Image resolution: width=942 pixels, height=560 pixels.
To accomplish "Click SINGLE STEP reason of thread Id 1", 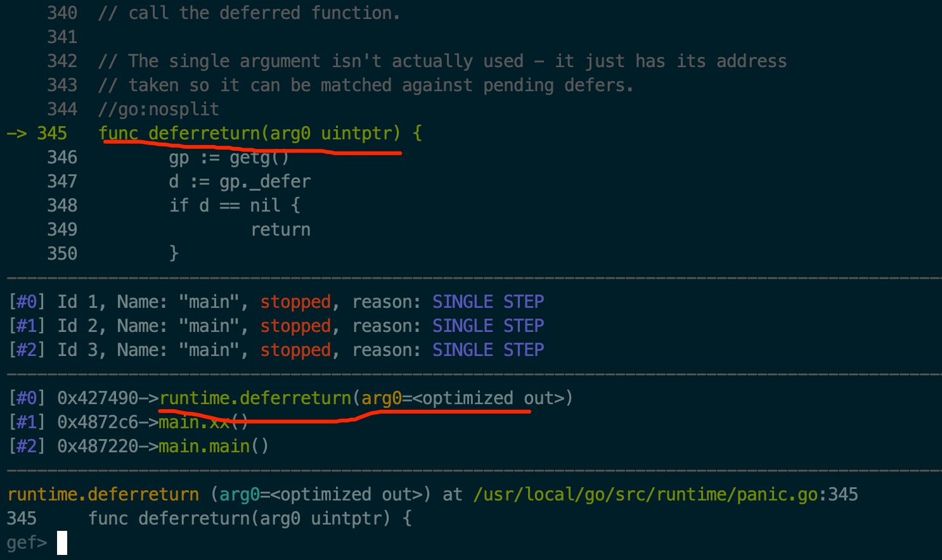I will 488,302.
